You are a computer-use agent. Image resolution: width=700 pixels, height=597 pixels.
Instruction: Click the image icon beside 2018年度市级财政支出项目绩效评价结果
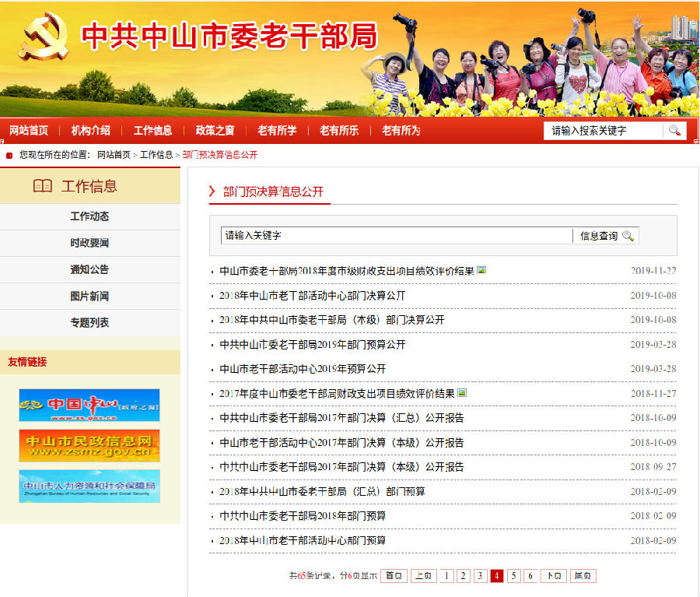pyautogui.click(x=481, y=271)
